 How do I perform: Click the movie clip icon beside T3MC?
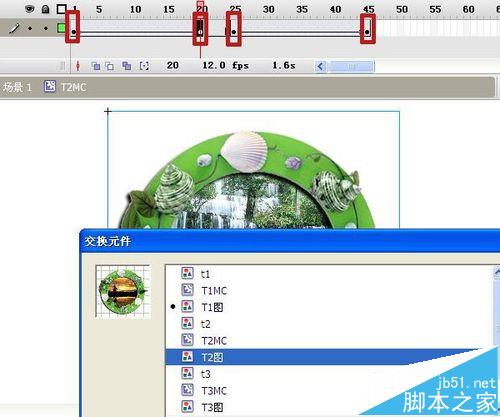pyautogui.click(x=187, y=390)
